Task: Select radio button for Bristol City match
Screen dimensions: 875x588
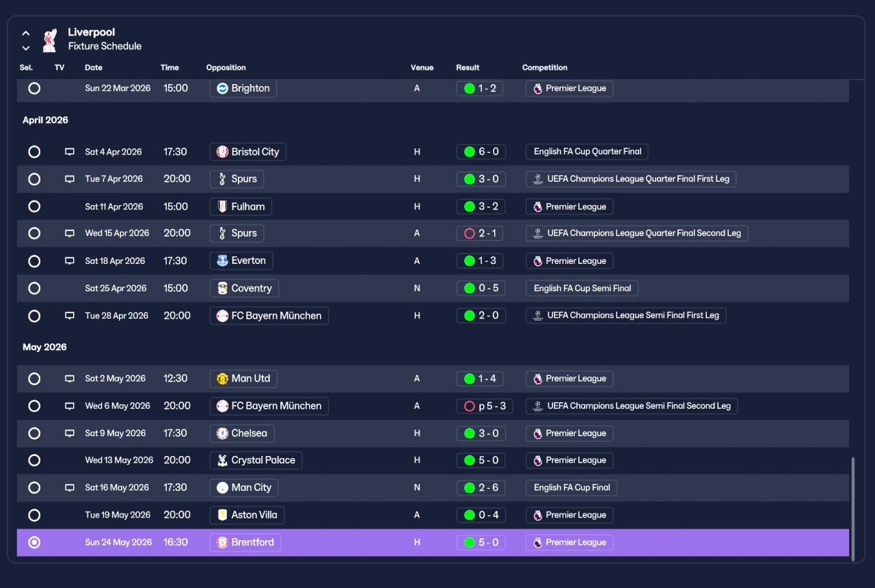Action: (x=34, y=152)
